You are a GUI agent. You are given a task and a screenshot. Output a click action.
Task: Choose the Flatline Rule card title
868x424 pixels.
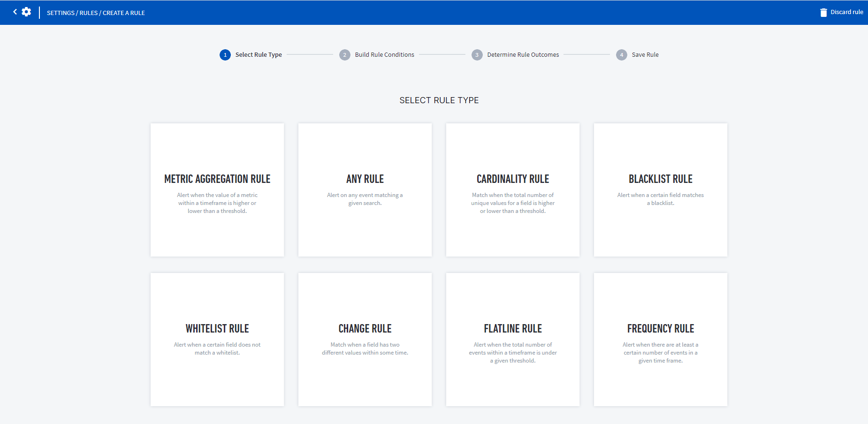pos(513,329)
